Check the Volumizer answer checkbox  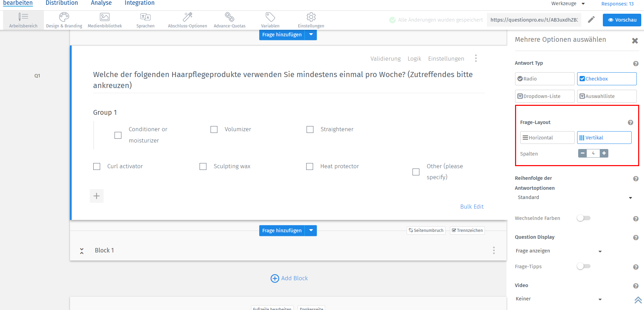tap(214, 129)
